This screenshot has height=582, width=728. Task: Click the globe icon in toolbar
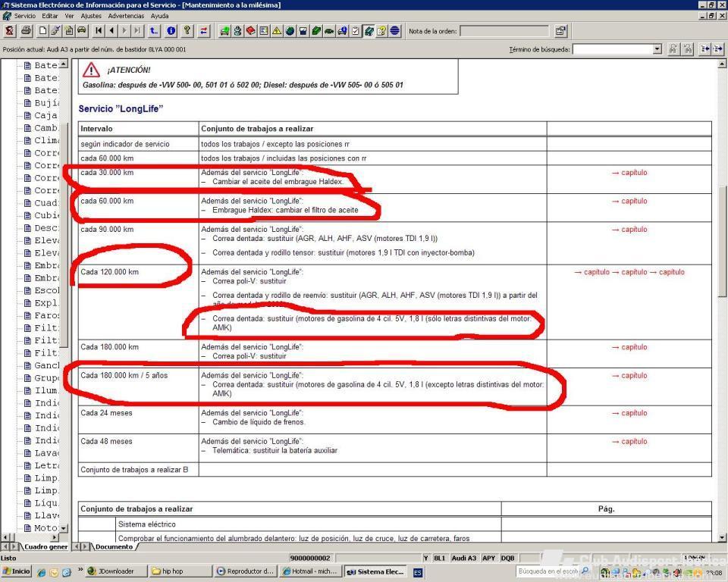click(x=290, y=31)
